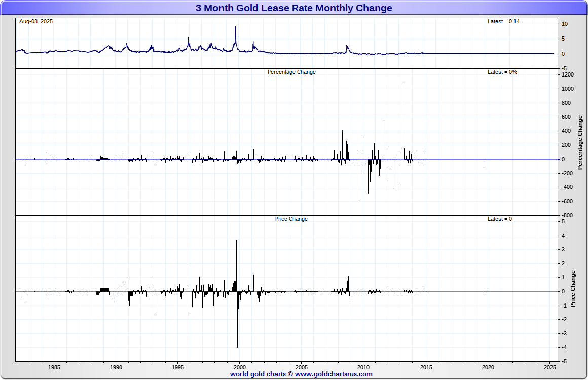This screenshot has width=588, height=380.
Task: Click the deepest price change bar near 2000
Action: pyautogui.click(x=237, y=319)
